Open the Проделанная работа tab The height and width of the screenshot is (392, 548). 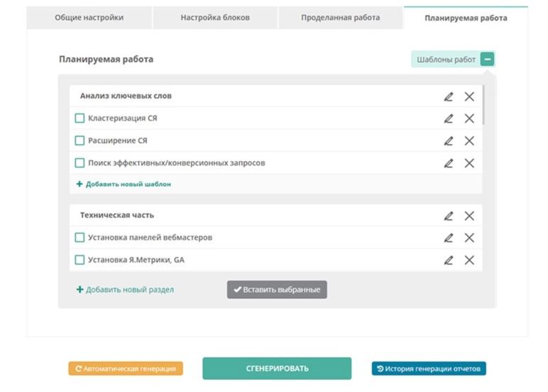point(341,18)
